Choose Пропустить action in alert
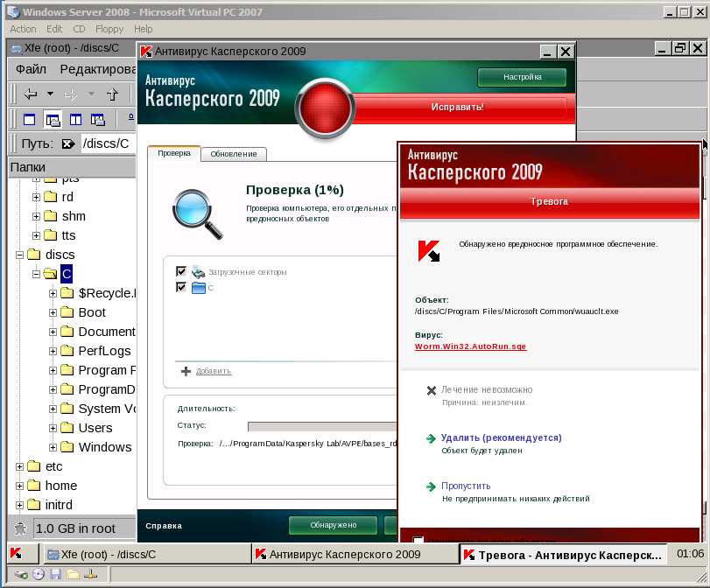 (x=466, y=486)
